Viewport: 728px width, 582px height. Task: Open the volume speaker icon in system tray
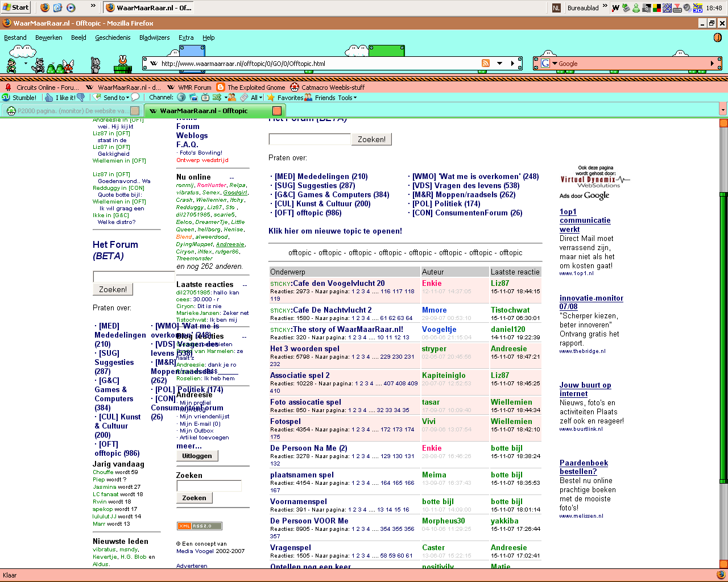[x=687, y=8]
